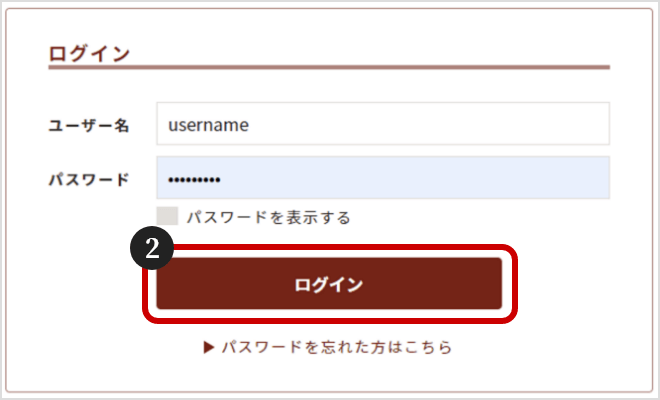Viewport: 660px width, 400px height.
Task: Click the underline bar beneath ログイン heading
Action: pyautogui.click(x=329, y=67)
